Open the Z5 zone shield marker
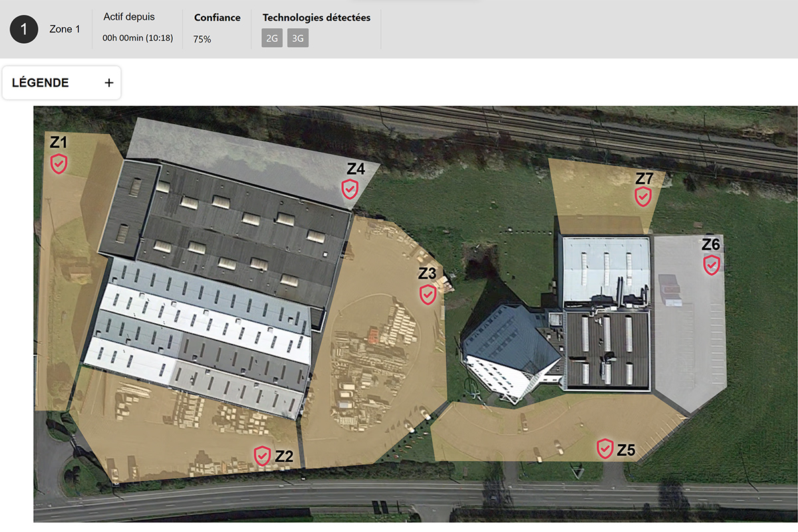The image size is (798, 532). pyautogui.click(x=604, y=449)
